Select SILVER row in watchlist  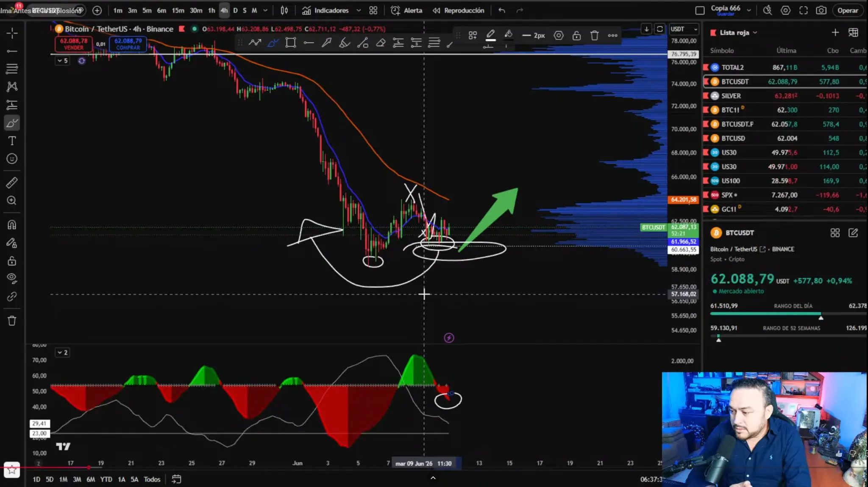(785, 96)
